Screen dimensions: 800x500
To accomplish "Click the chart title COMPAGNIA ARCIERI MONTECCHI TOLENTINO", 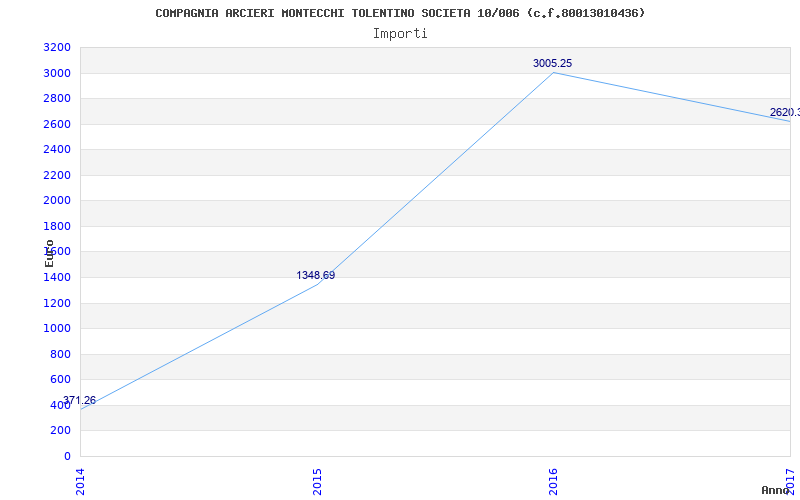I will coord(400,13).
